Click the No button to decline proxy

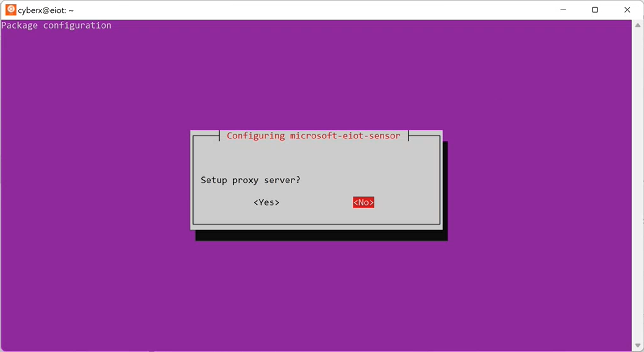click(363, 202)
